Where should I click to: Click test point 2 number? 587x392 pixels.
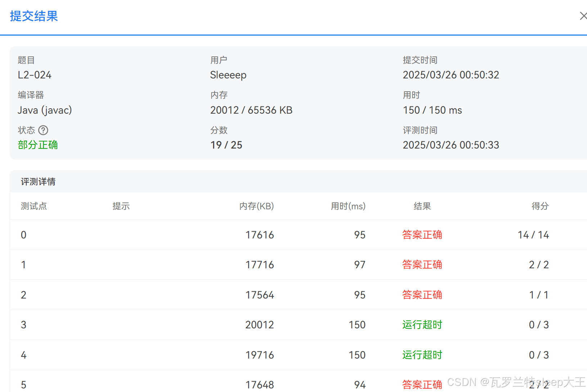pyautogui.click(x=23, y=295)
